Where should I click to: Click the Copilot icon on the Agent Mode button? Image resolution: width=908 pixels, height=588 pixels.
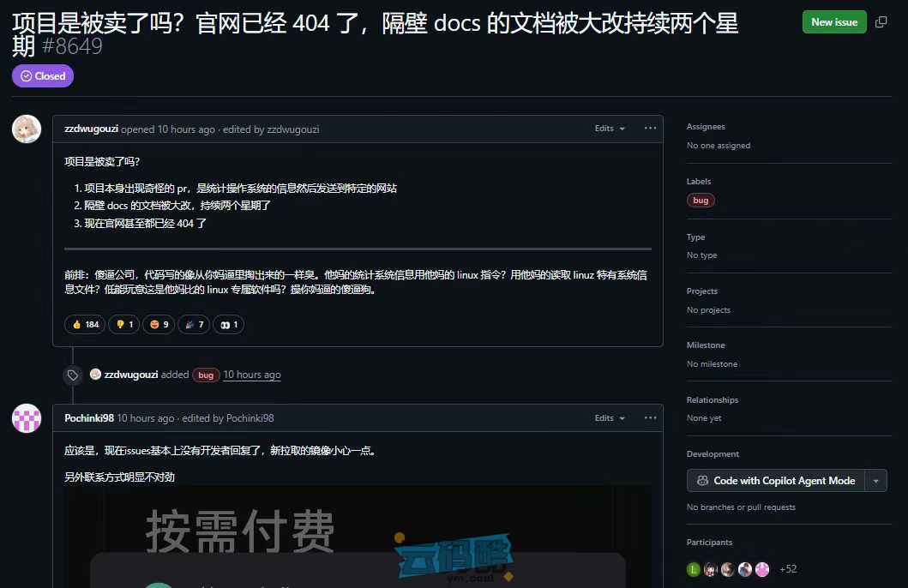point(703,480)
